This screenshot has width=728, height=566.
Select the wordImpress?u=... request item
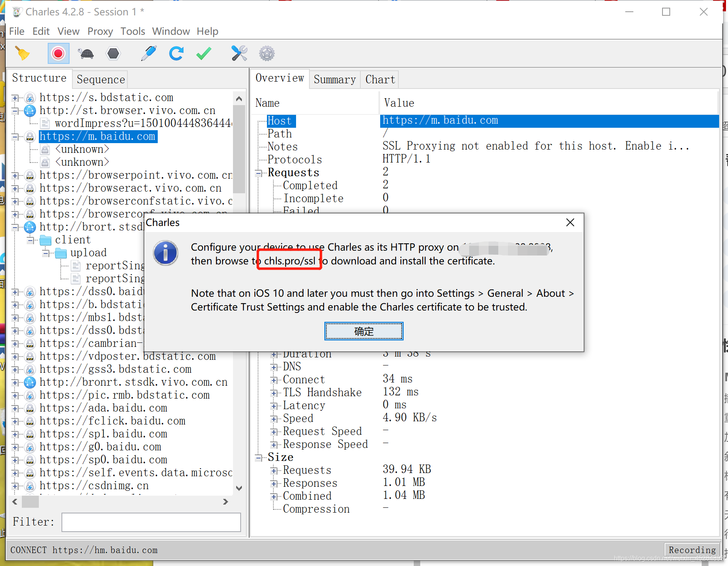(143, 123)
